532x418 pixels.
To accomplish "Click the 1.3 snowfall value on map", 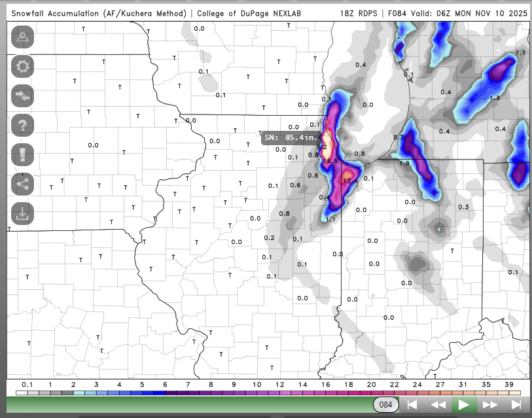I will click(x=495, y=98).
